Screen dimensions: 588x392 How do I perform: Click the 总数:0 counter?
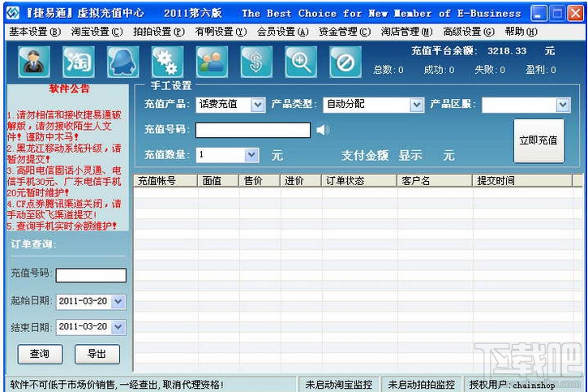coord(388,70)
